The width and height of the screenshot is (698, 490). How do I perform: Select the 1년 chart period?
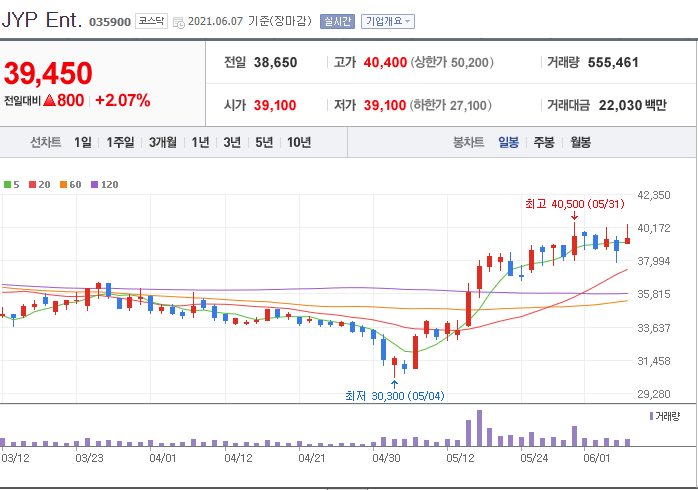coord(200,142)
